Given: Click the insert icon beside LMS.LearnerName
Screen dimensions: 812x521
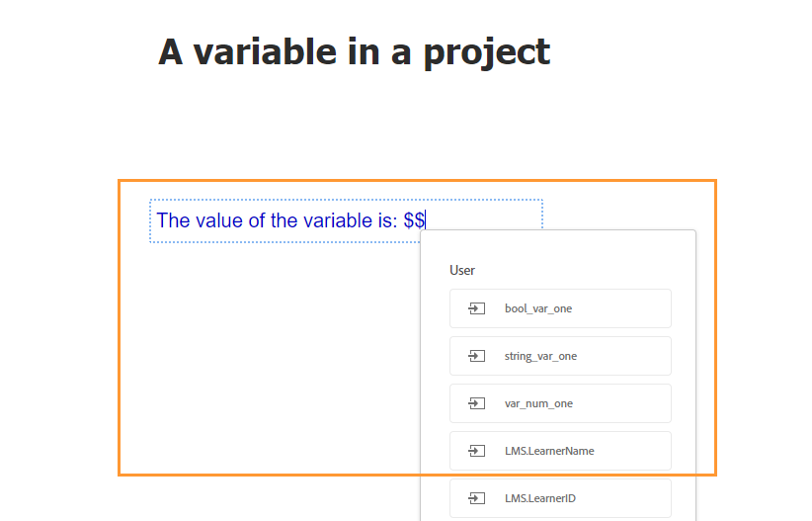Looking at the screenshot, I should [476, 451].
